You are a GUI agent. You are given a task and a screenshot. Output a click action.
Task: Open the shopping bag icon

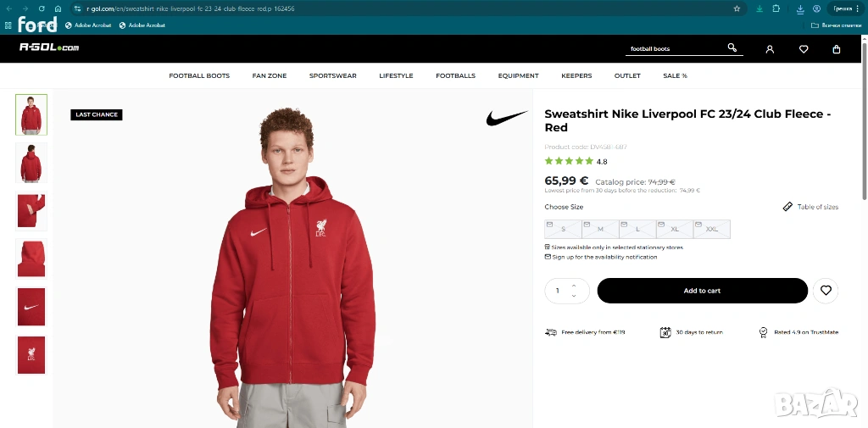pyautogui.click(x=837, y=49)
